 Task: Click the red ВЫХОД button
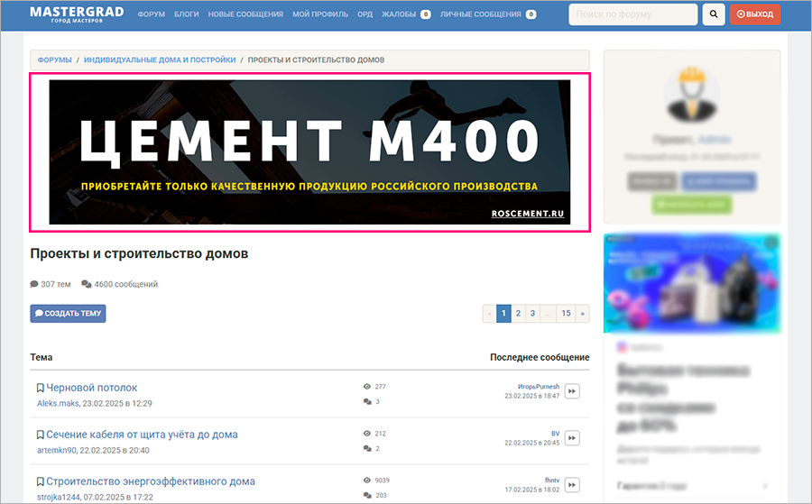pyautogui.click(x=755, y=14)
